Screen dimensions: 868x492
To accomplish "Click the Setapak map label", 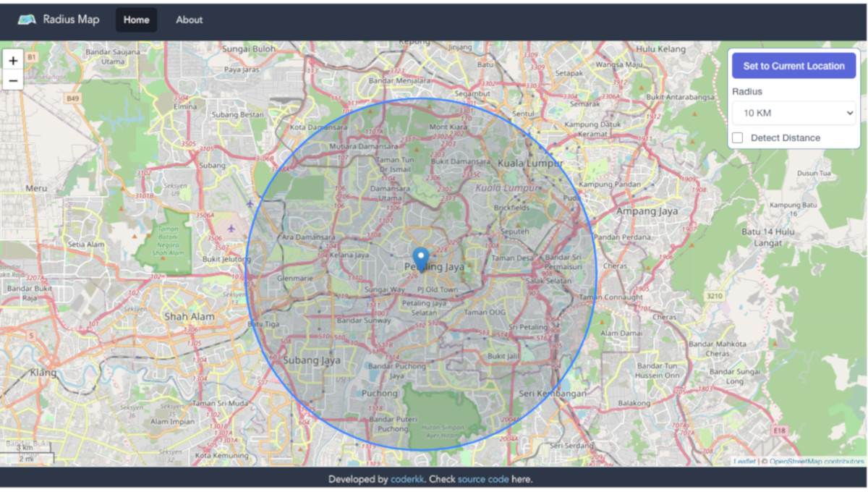I will point(569,73).
